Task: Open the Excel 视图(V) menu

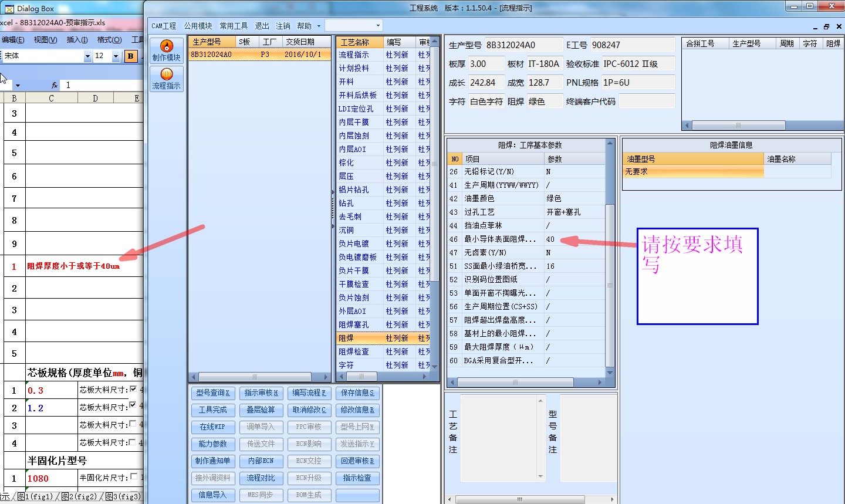Action: pos(45,40)
